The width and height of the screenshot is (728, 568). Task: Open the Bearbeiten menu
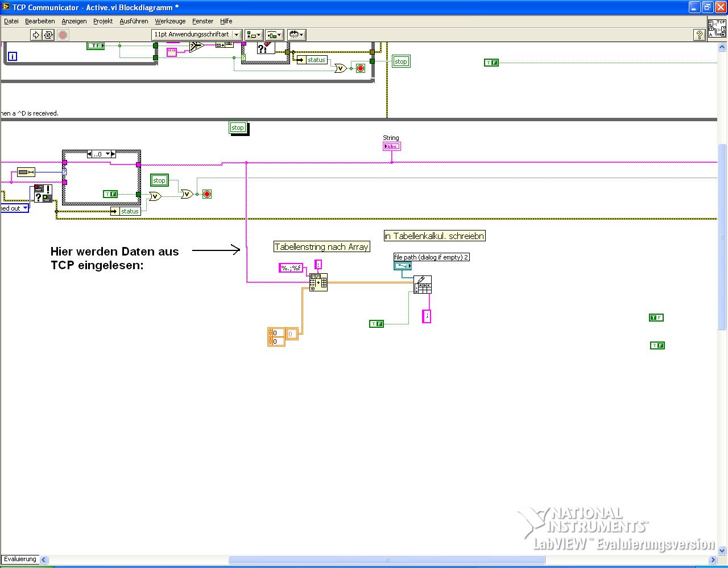point(40,21)
